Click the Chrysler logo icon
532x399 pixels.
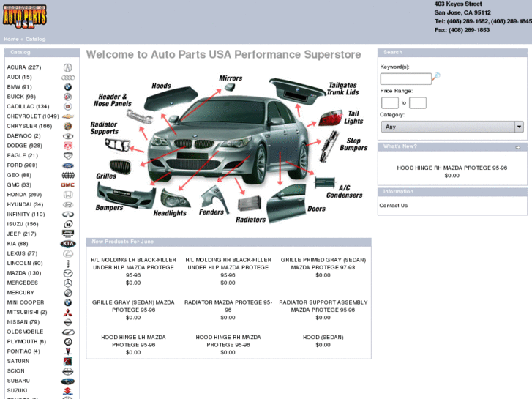[x=68, y=127]
